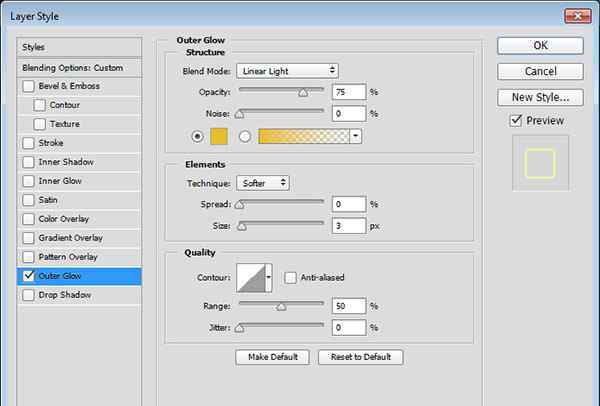Viewport: 600px width, 406px height.
Task: Click Reset to Default button
Action: point(360,357)
